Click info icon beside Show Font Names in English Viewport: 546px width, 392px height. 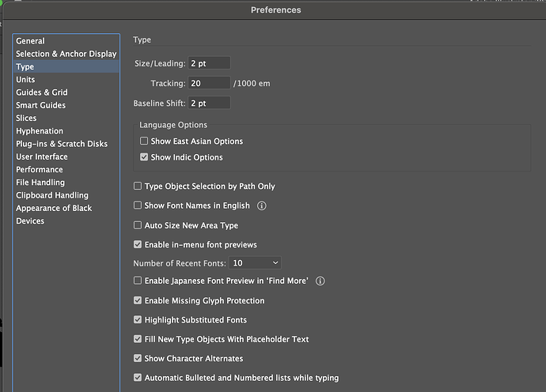262,205
